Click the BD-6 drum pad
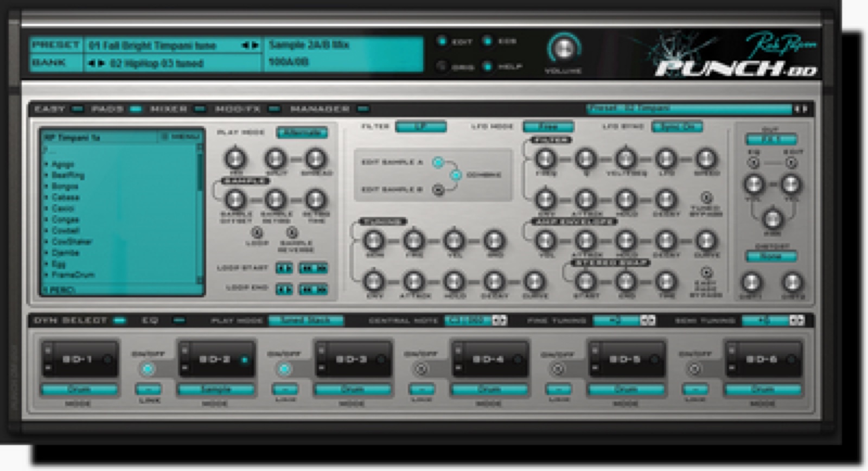Viewport: 868px width, 471px height. pyautogui.click(x=763, y=359)
